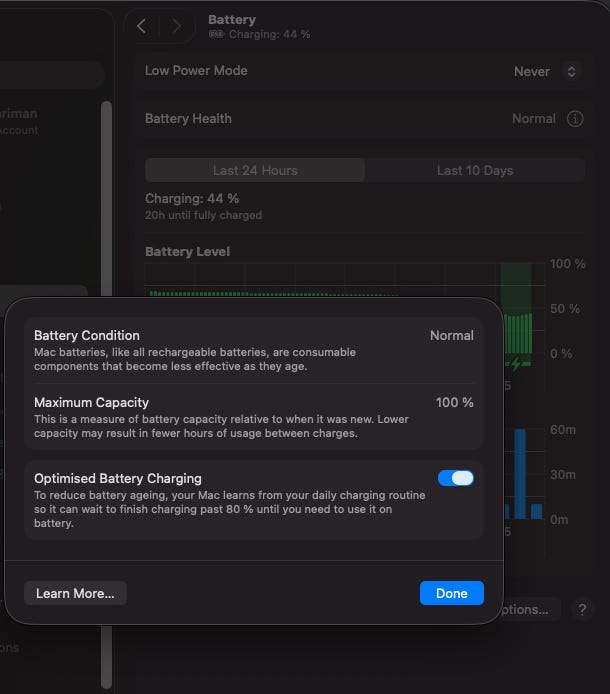Click the Battery Condition 'Normal' value
This screenshot has width=610, height=694.
tap(452, 335)
